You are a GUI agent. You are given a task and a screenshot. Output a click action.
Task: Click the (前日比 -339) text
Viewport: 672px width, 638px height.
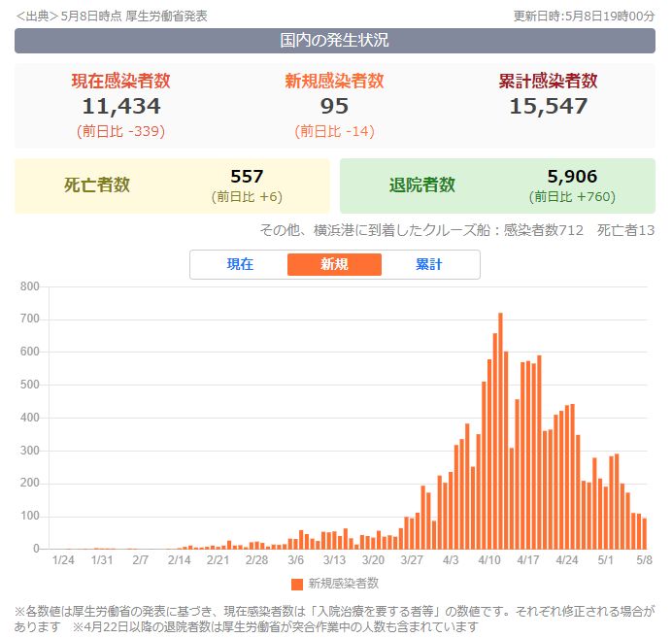pyautogui.click(x=120, y=131)
